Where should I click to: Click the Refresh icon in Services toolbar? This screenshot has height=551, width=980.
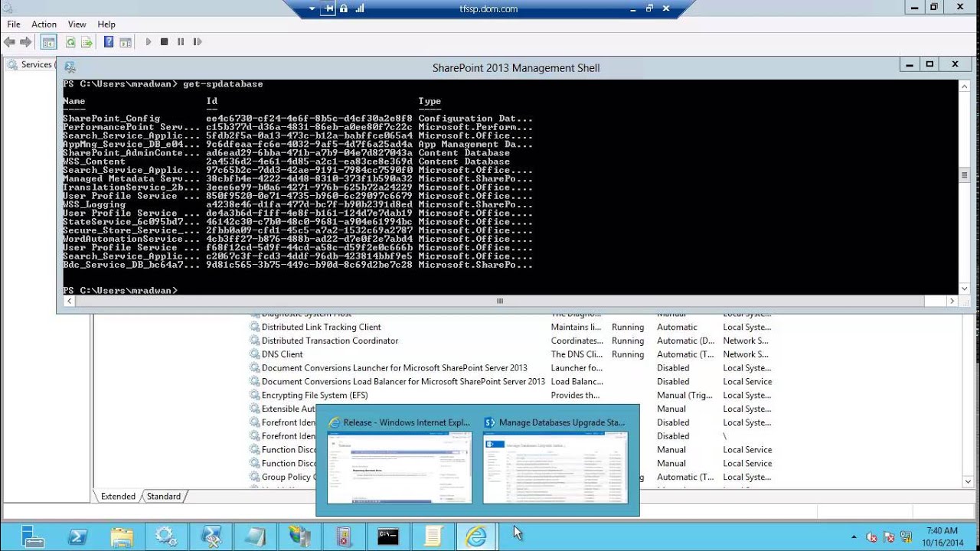click(x=70, y=42)
